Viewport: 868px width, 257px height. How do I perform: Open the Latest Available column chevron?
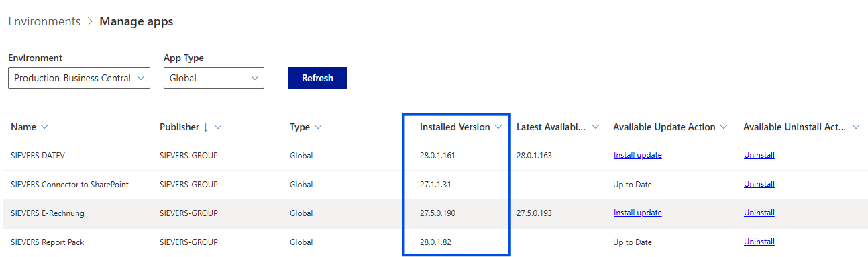pos(596,127)
